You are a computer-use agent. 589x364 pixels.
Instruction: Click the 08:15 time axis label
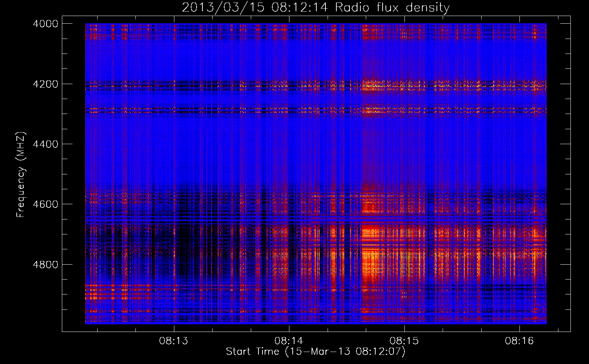click(404, 341)
